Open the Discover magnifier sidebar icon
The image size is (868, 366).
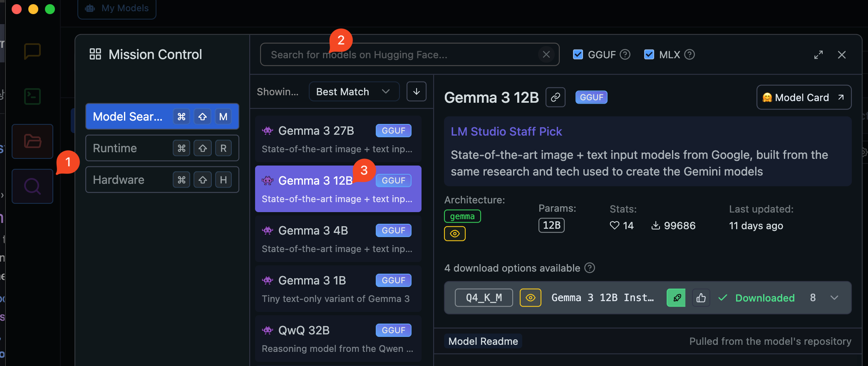(x=32, y=186)
